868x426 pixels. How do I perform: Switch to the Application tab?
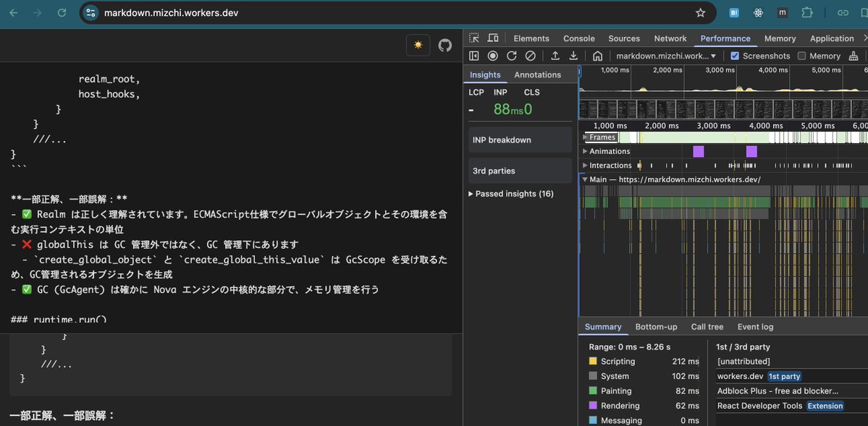(x=832, y=38)
